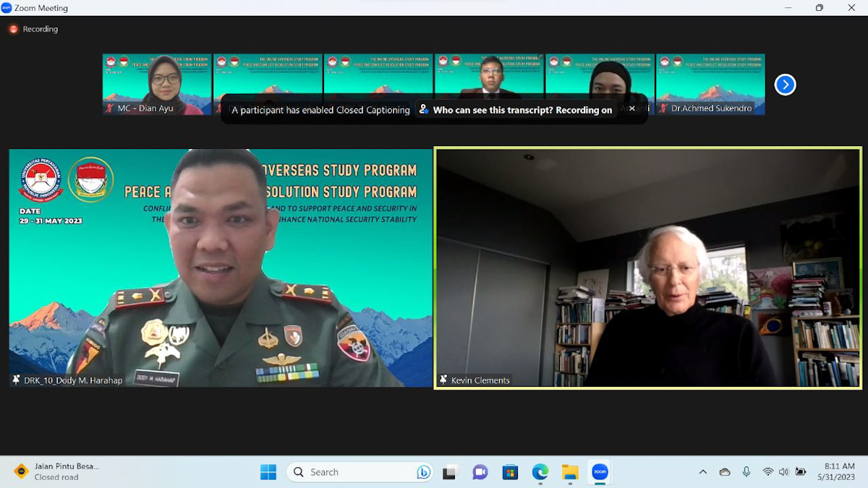Click the Zoom logo in title bar
868x488 pixels.
[x=7, y=8]
